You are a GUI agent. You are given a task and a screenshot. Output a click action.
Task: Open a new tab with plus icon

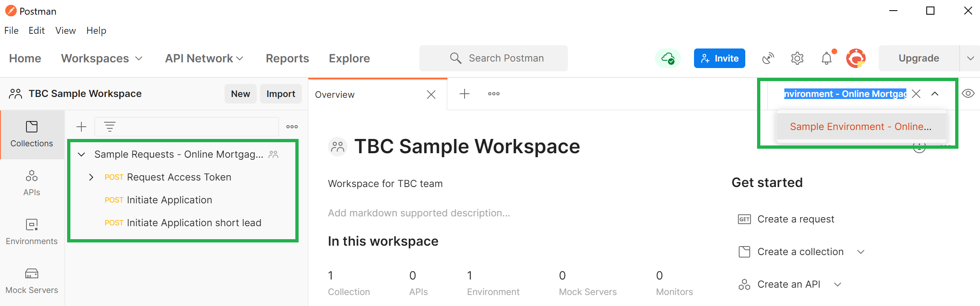[x=465, y=94]
